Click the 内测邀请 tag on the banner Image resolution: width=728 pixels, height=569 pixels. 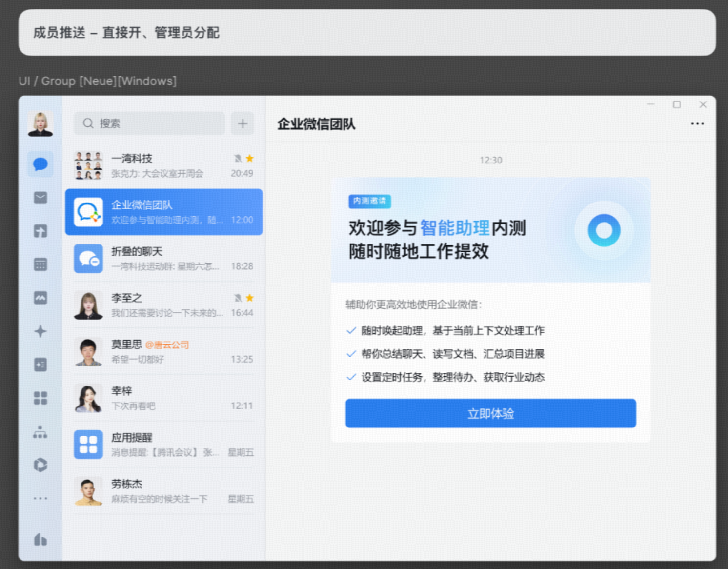(x=369, y=201)
